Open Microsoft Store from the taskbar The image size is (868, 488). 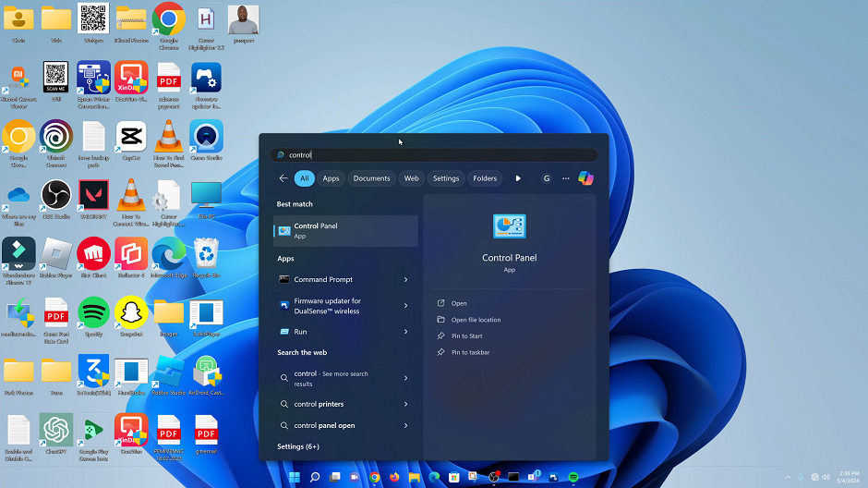click(454, 477)
